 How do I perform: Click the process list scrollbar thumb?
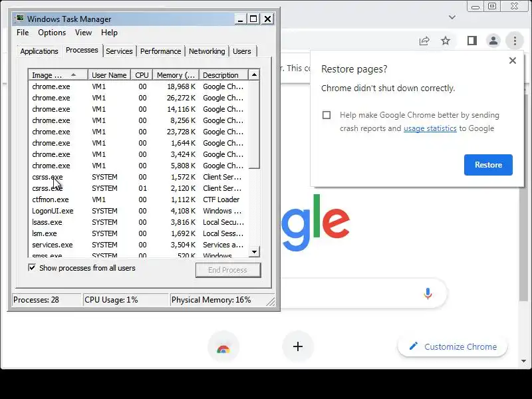coord(254,124)
